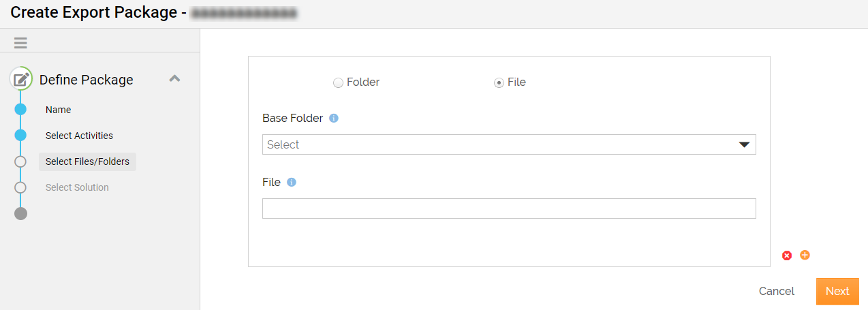The height and width of the screenshot is (310, 868).
Task: Add another entry with orange plus icon
Action: (805, 255)
